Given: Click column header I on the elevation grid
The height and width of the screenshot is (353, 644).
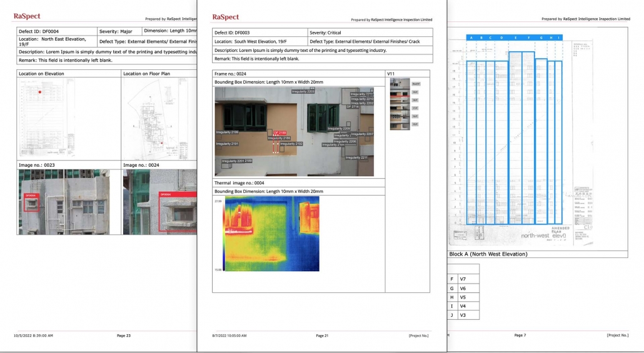Looking at the screenshot, I should [x=558, y=37].
